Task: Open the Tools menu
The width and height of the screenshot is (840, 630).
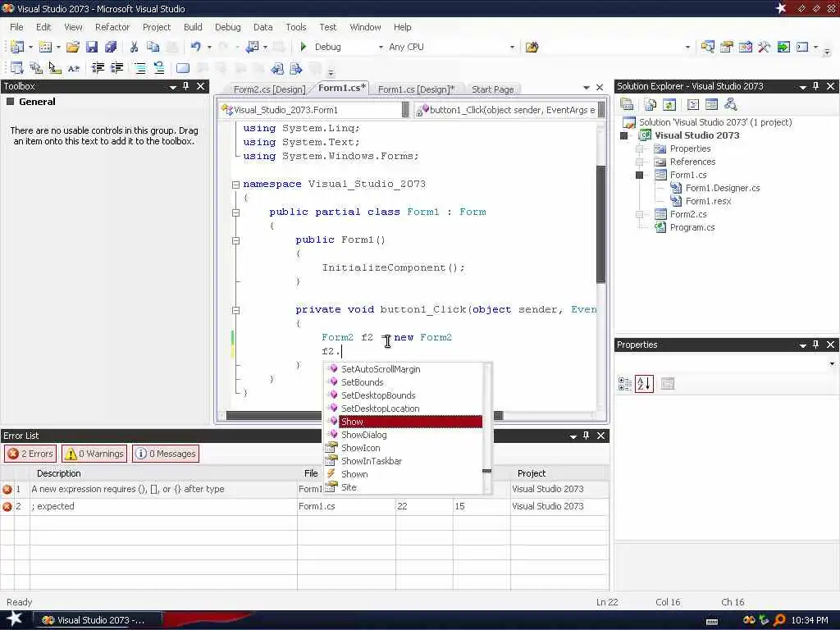Action: pos(295,27)
